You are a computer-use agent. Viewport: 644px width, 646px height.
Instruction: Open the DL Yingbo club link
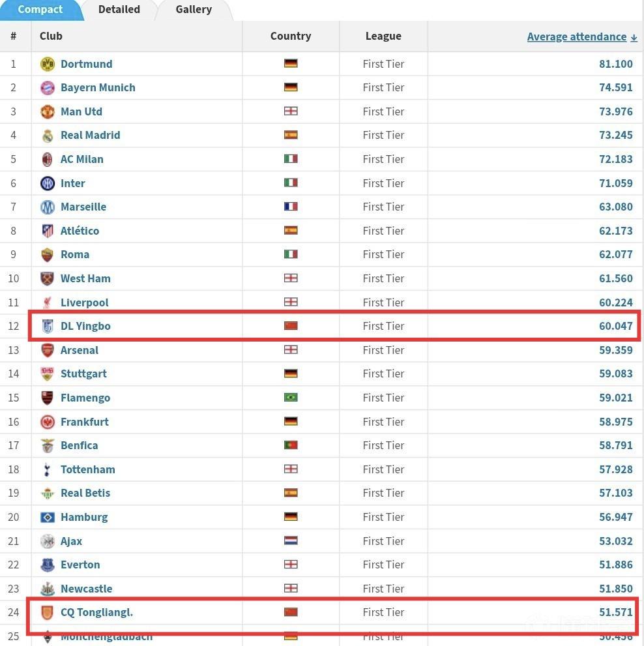[85, 326]
